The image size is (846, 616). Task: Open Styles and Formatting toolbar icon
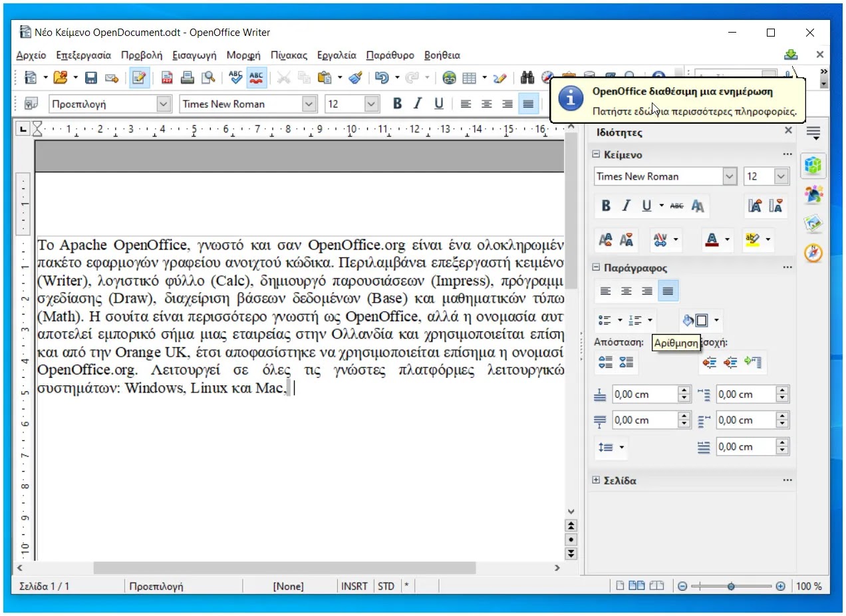pyautogui.click(x=31, y=104)
